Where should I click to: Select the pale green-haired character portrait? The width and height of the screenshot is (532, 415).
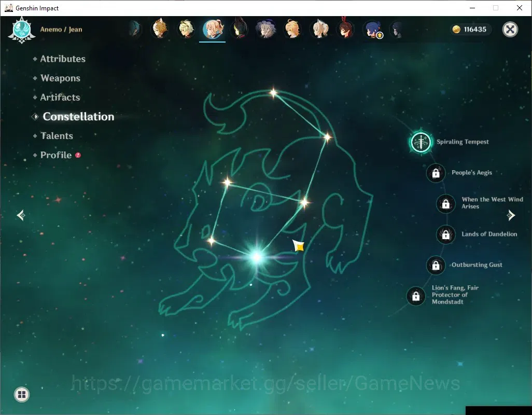coord(186,29)
